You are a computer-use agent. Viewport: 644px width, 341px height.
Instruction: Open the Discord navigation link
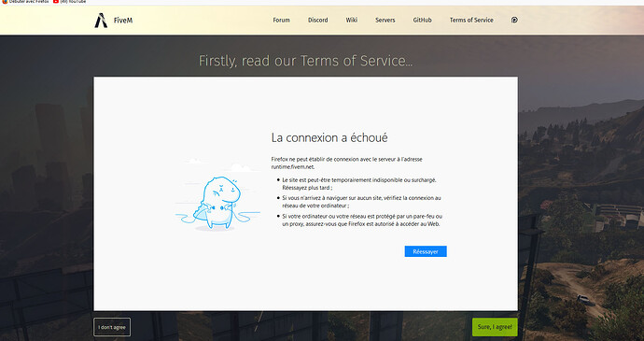[318, 21]
